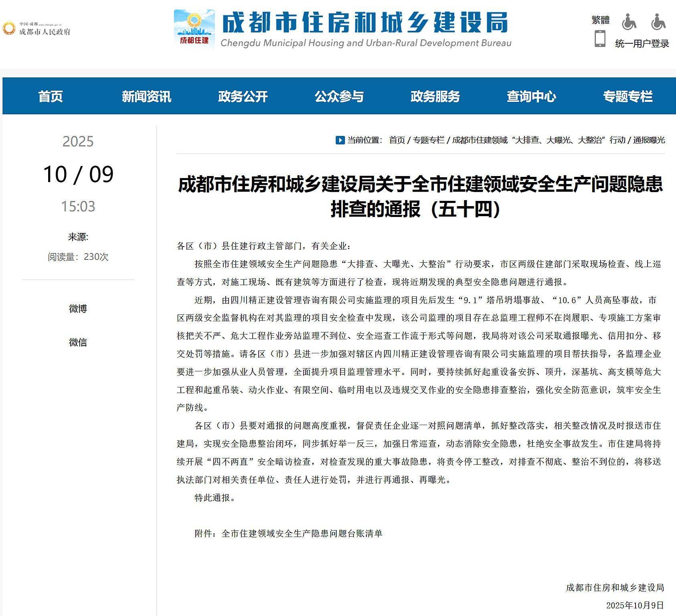Open 查询中心 in the navigation bar
The image size is (676, 616).
(531, 96)
